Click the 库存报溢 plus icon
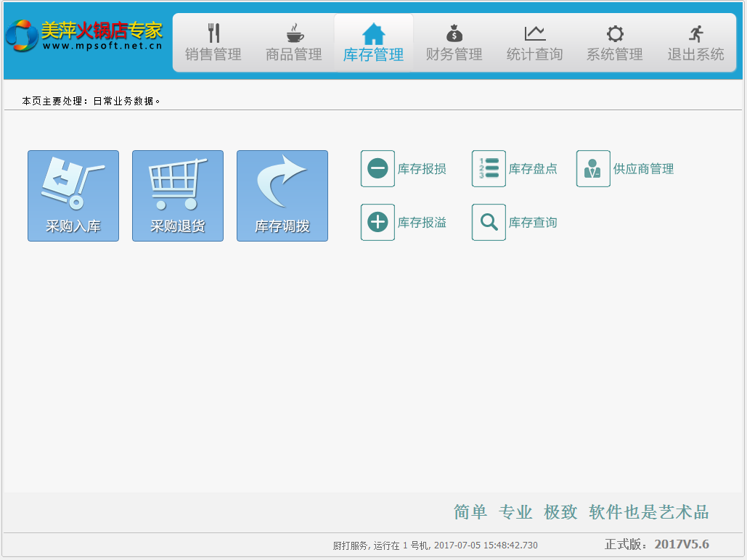 click(377, 223)
